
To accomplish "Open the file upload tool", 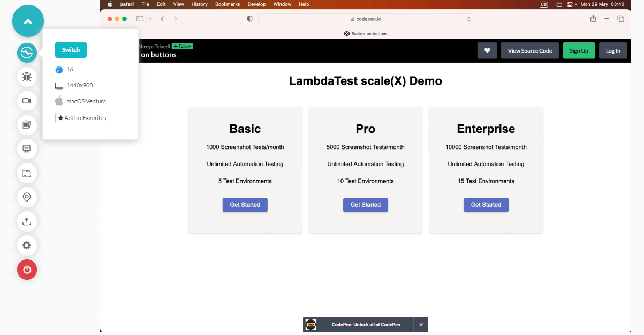I will (27, 221).
